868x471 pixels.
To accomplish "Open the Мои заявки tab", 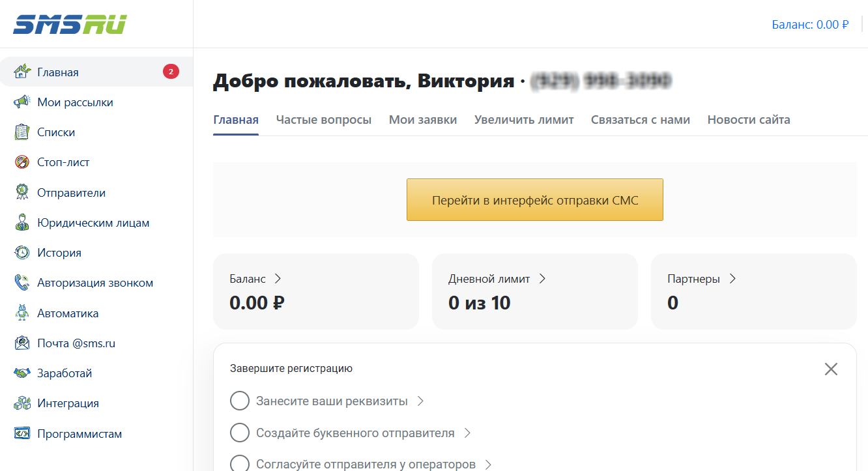I will click(422, 120).
